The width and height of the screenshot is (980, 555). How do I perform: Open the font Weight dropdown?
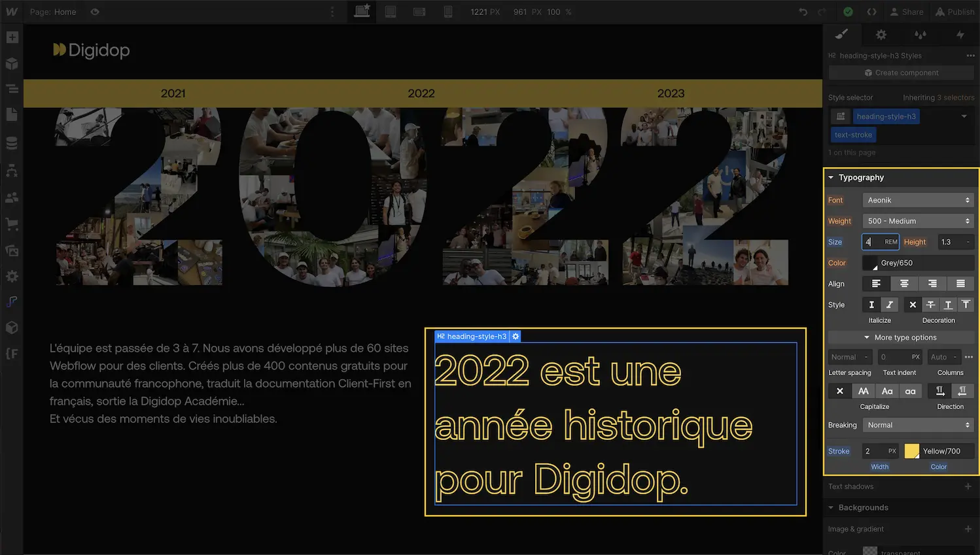[x=918, y=221]
